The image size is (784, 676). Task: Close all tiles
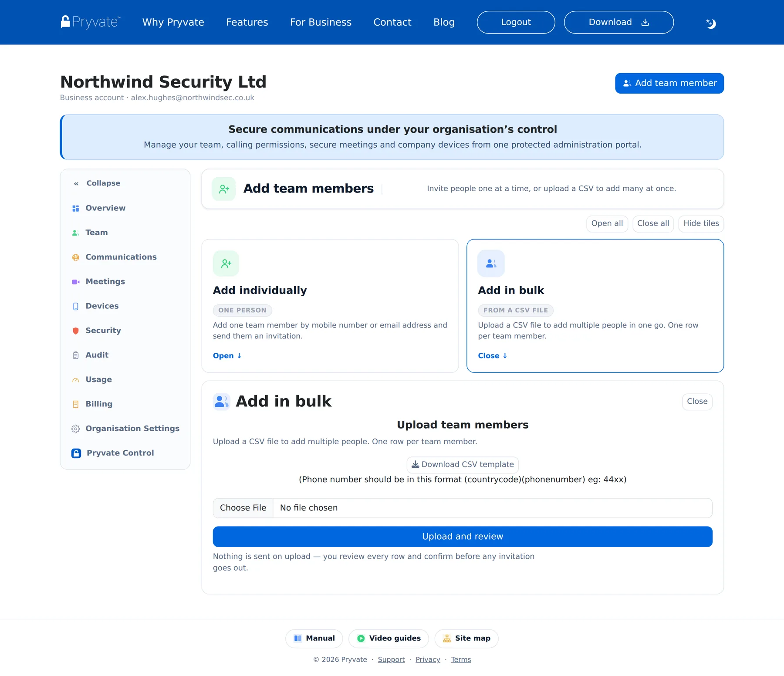click(653, 223)
